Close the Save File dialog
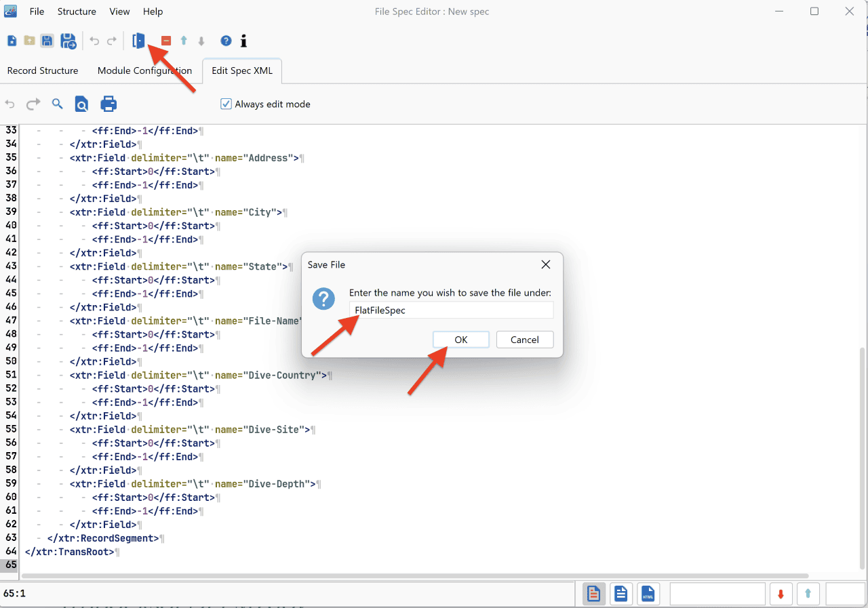Image resolution: width=868 pixels, height=608 pixels. [x=546, y=264]
